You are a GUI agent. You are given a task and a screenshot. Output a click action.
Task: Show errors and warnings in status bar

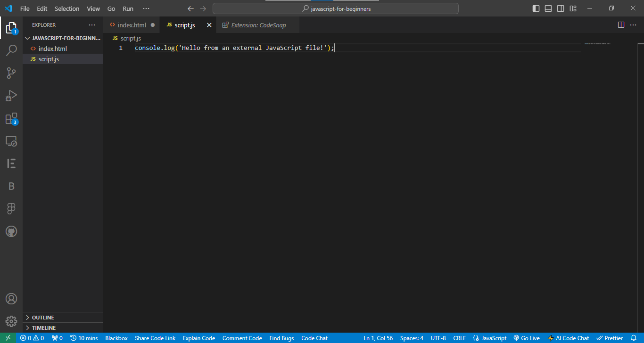pyautogui.click(x=32, y=338)
